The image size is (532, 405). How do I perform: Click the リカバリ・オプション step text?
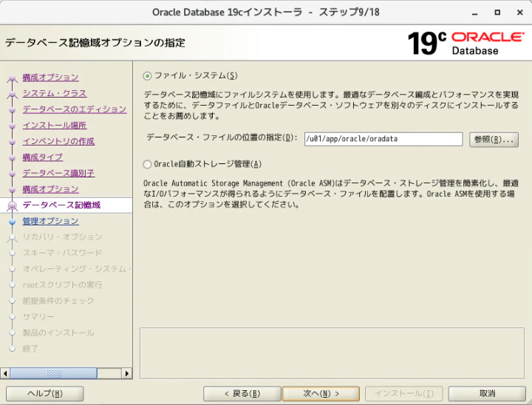[x=62, y=237]
